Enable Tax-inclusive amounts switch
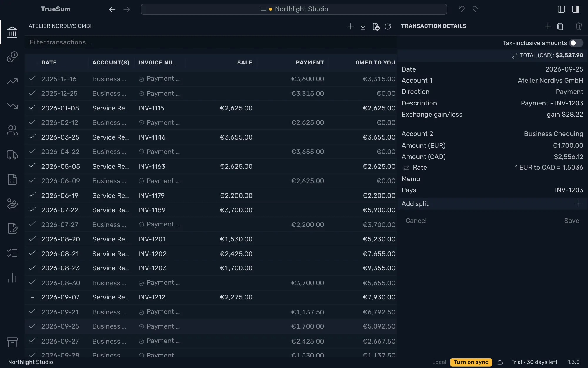The image size is (588, 368). (x=576, y=43)
